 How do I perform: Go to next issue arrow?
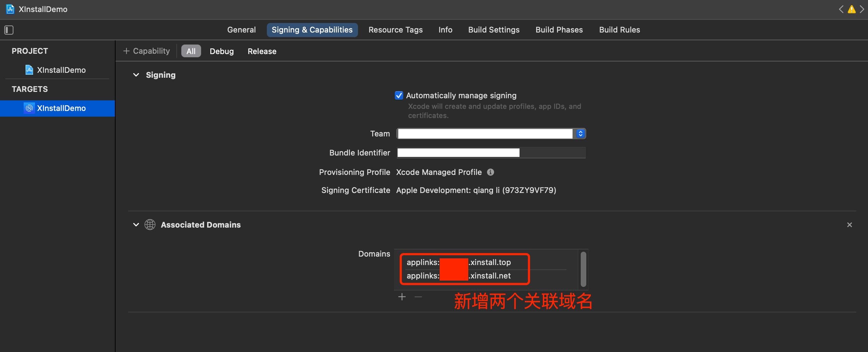pos(862,10)
